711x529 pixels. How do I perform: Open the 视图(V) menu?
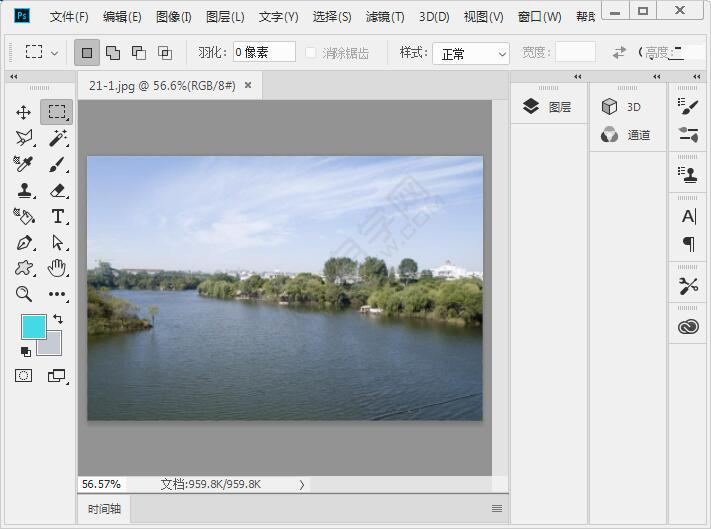click(x=483, y=17)
